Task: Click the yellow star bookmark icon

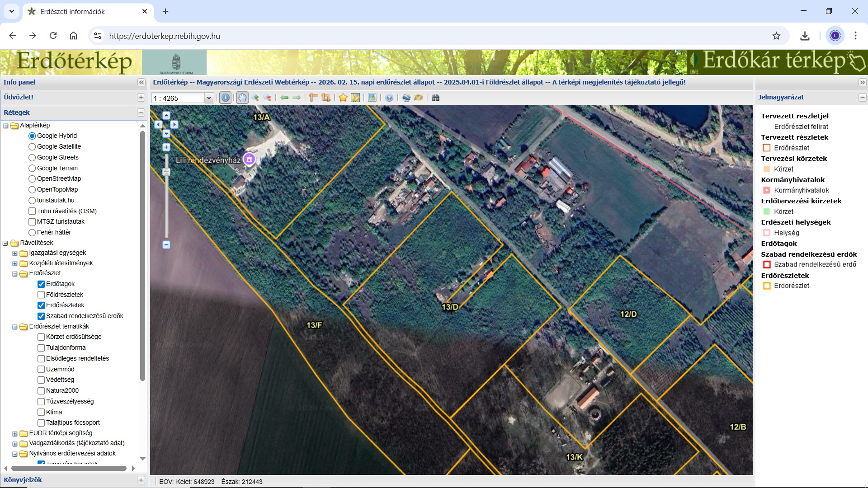Action: [x=343, y=98]
